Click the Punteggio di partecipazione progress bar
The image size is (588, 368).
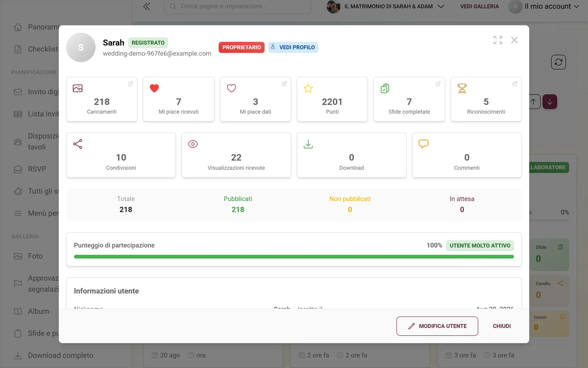click(x=294, y=257)
